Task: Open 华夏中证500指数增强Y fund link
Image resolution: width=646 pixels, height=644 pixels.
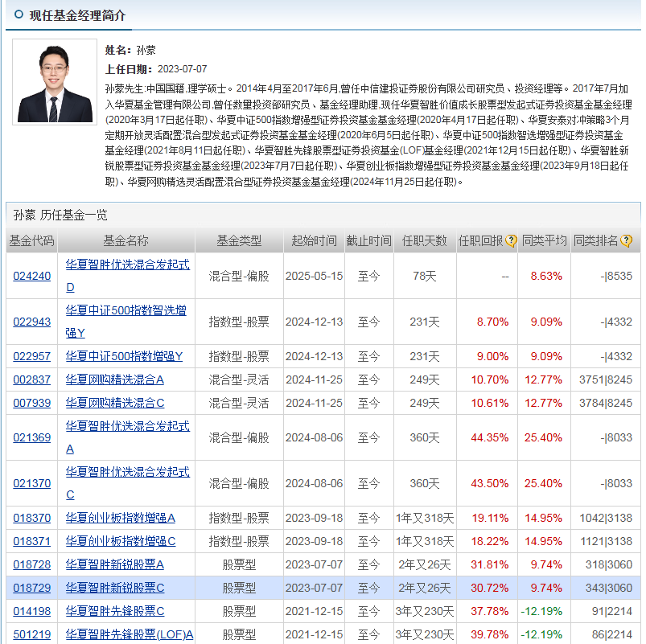Action: coord(124,356)
